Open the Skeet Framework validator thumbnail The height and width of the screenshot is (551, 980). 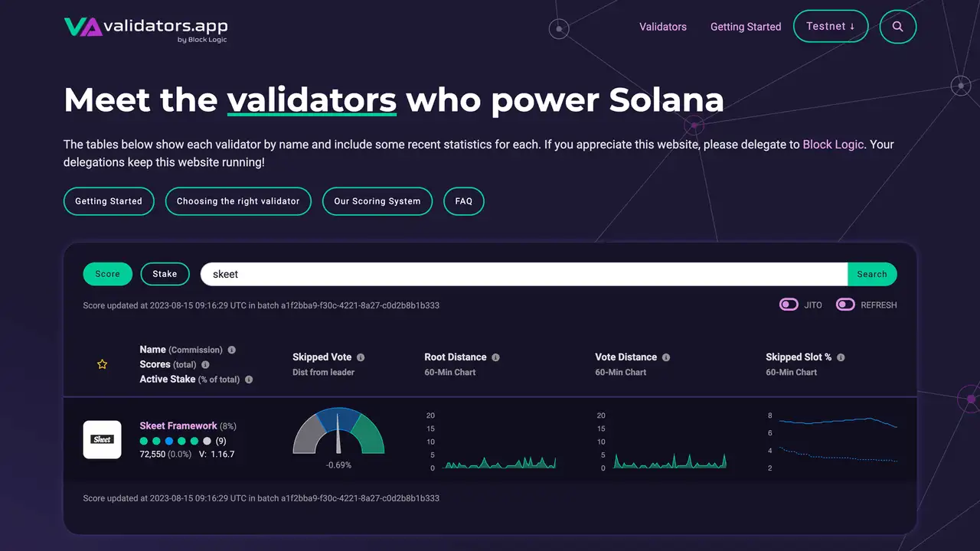coord(102,440)
